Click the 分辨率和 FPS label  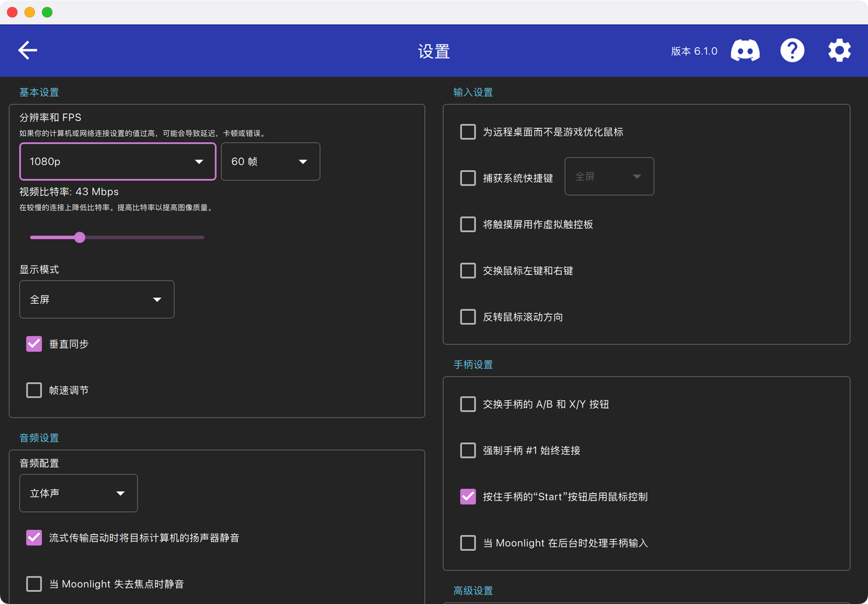coord(51,118)
